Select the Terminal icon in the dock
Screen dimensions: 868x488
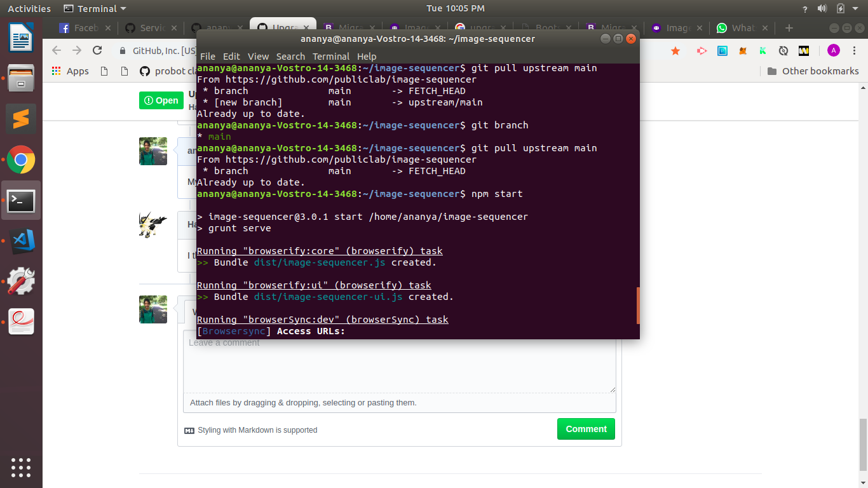click(21, 201)
